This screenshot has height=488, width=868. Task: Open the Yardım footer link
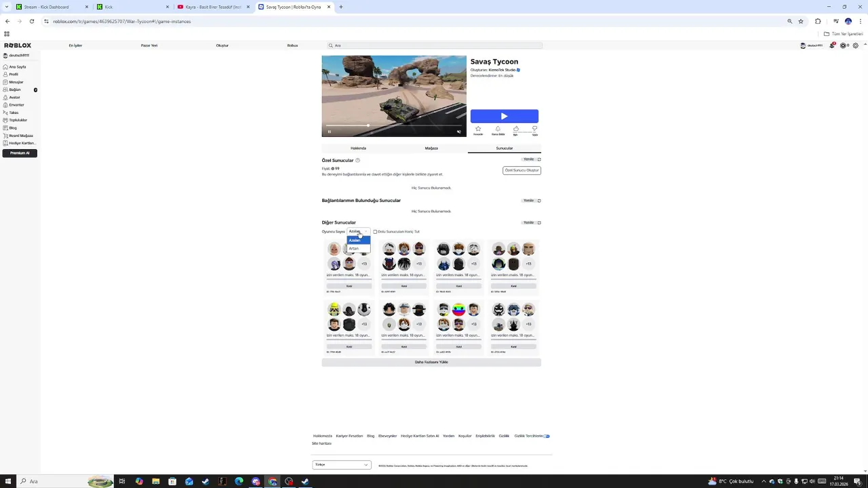pyautogui.click(x=448, y=436)
